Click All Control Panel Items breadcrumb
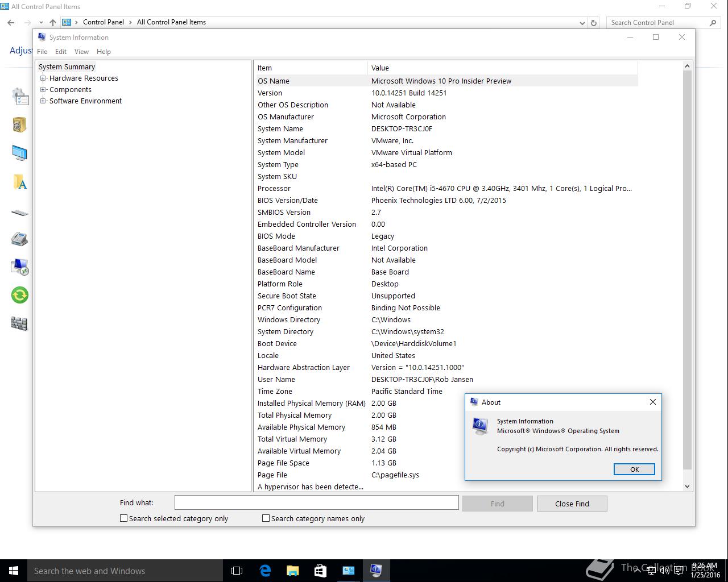728x582 pixels. 171,22
